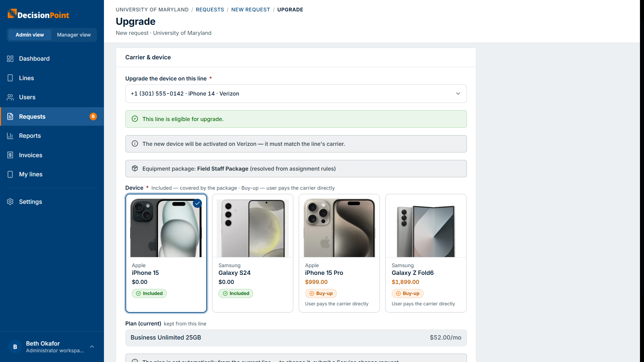Click the Buy-up badge on Galaxy Z Fold6
Viewport: 644px width, 362px height.
[x=408, y=294]
